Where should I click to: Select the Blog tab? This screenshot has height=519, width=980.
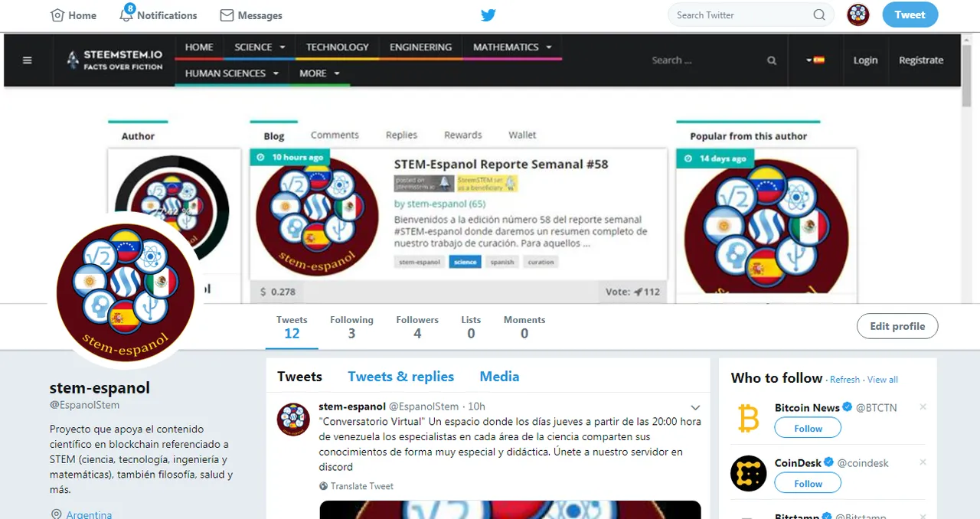[x=274, y=135]
